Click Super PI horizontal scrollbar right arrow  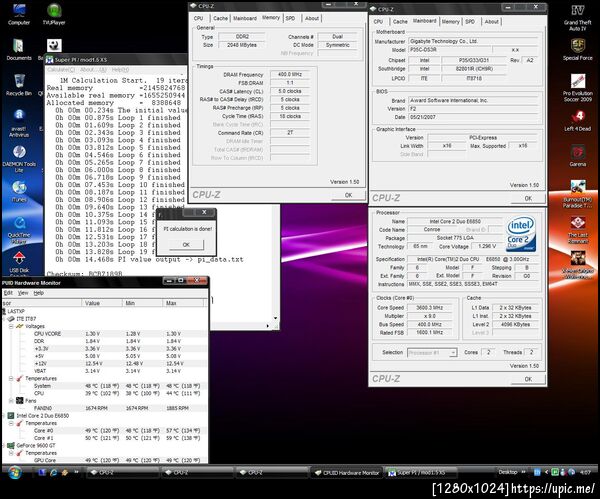[267, 326]
